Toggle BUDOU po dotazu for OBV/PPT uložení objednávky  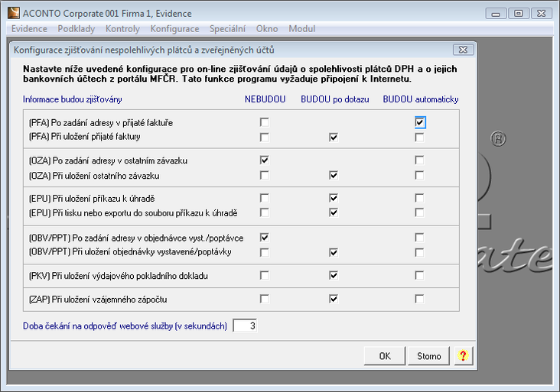pyautogui.click(x=334, y=252)
